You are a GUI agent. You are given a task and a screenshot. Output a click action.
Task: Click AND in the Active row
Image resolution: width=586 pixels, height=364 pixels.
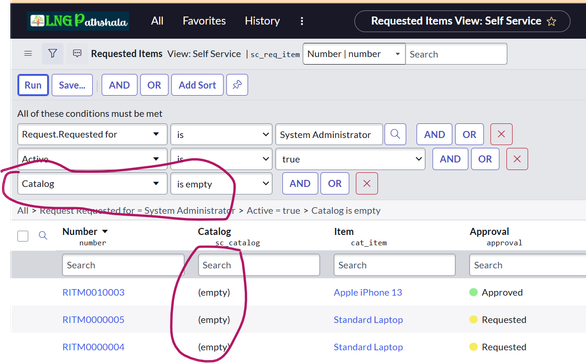click(x=450, y=159)
